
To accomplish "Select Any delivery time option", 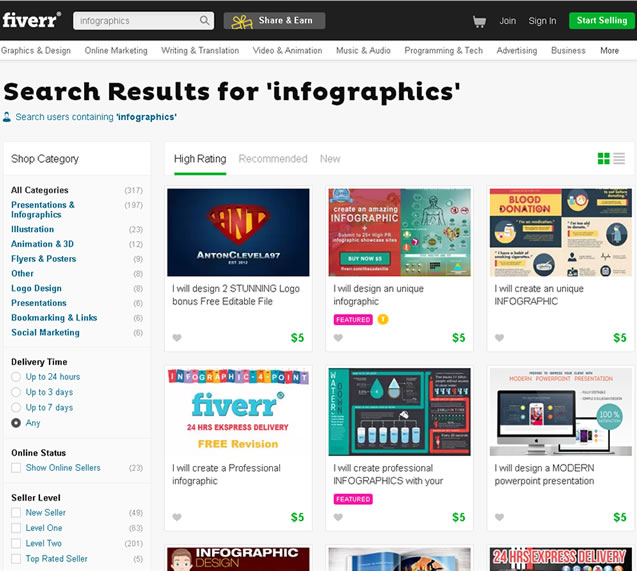I will point(16,423).
